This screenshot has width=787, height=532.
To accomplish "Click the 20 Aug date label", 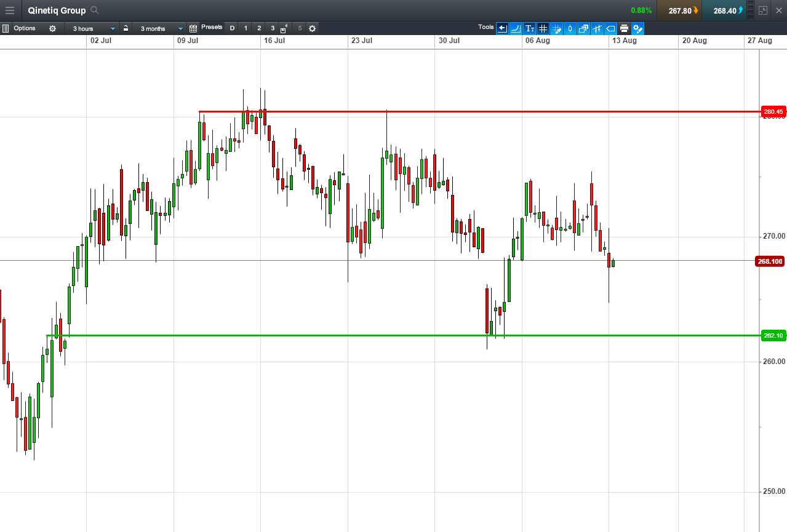I will [694, 41].
